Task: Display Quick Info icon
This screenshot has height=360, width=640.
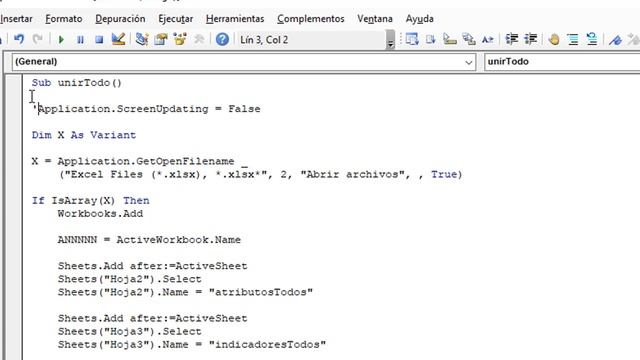Action: point(449,40)
